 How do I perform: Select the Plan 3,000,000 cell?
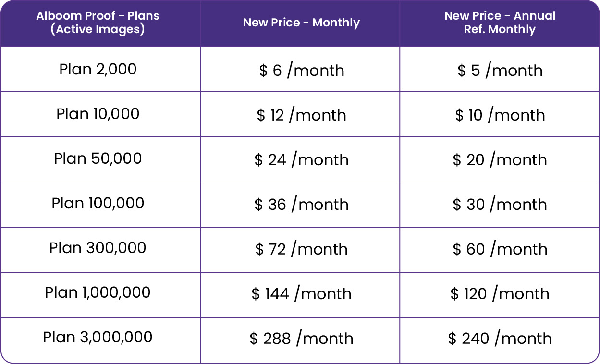98,337
